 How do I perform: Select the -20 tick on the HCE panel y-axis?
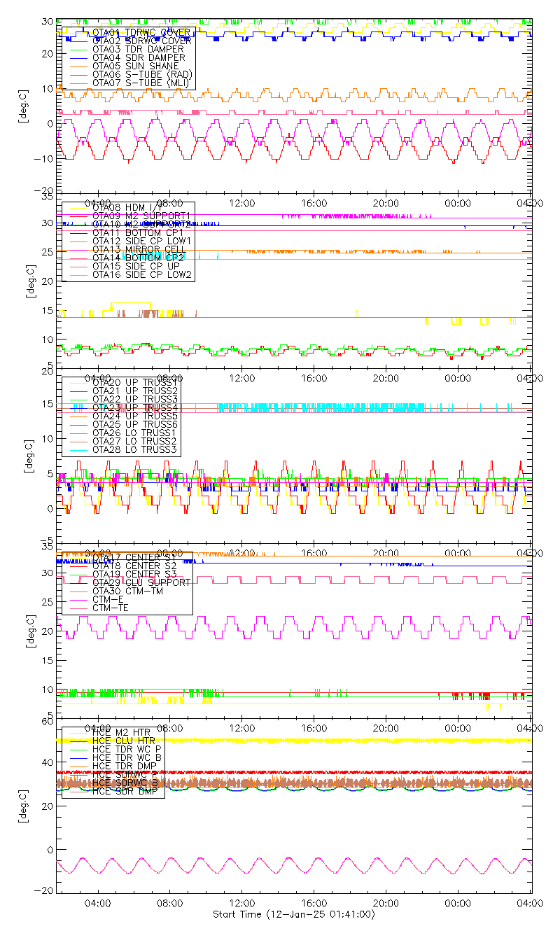(45, 890)
